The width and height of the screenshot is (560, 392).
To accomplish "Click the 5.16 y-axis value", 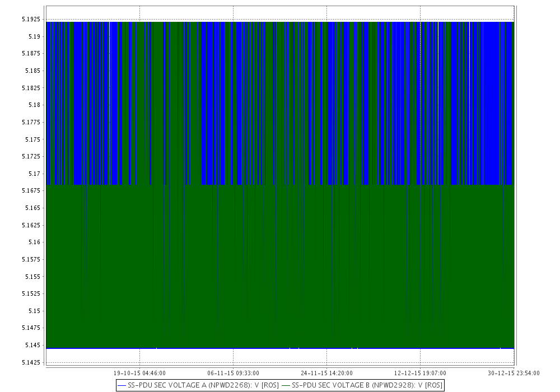I will [x=34, y=242].
